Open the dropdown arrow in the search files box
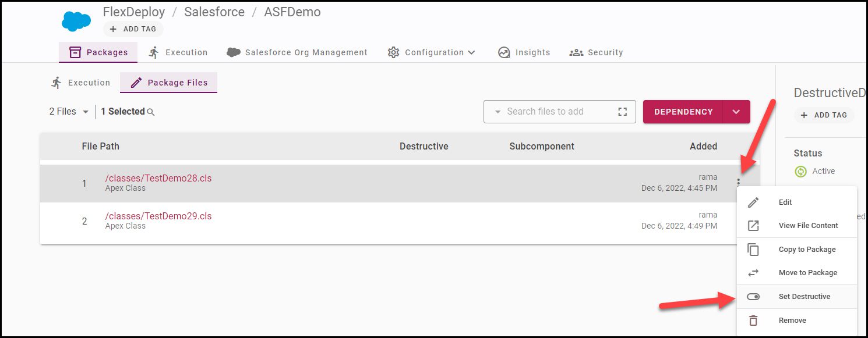This screenshot has height=338, width=868. click(497, 112)
